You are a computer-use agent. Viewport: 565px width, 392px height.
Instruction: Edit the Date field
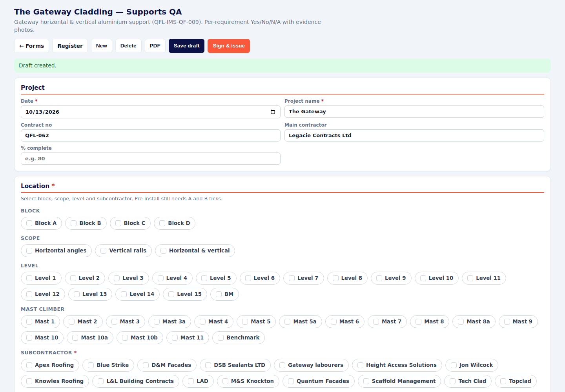[151, 112]
